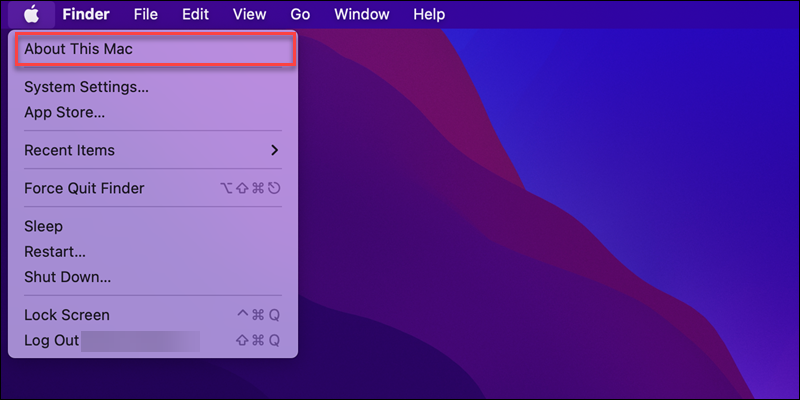Open the View menu
This screenshot has height=400, width=800.
pyautogui.click(x=249, y=14)
